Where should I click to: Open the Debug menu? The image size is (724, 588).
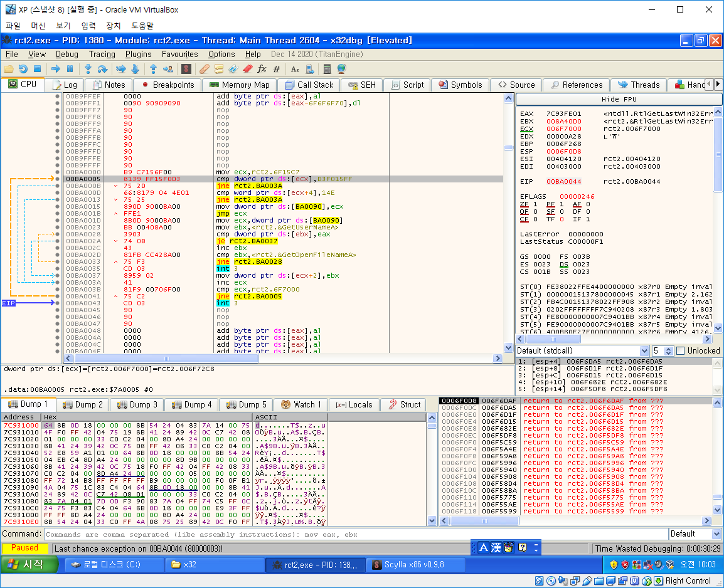coord(67,55)
